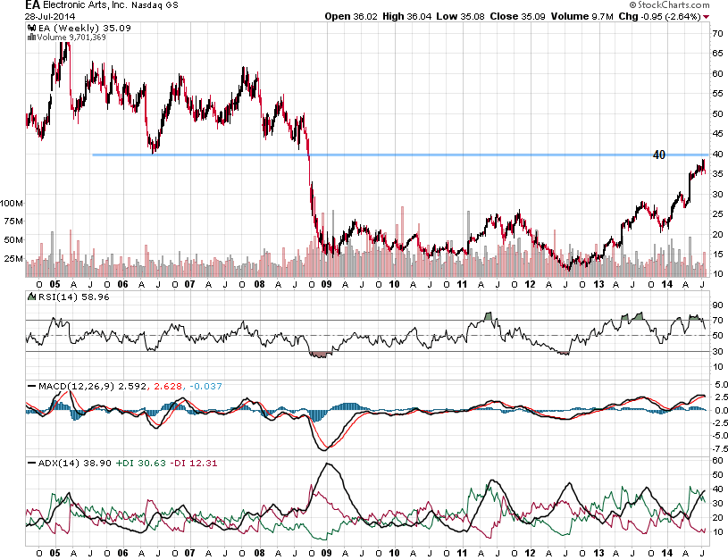Click the 'EA (Weekly) 35.09' legend label
Viewport: 728px width, 560px height.
point(85,28)
